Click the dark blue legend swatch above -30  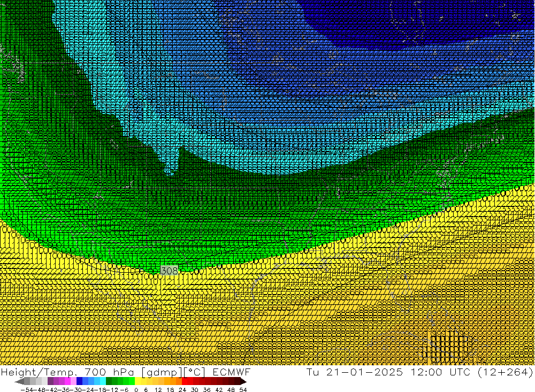(x=79, y=381)
